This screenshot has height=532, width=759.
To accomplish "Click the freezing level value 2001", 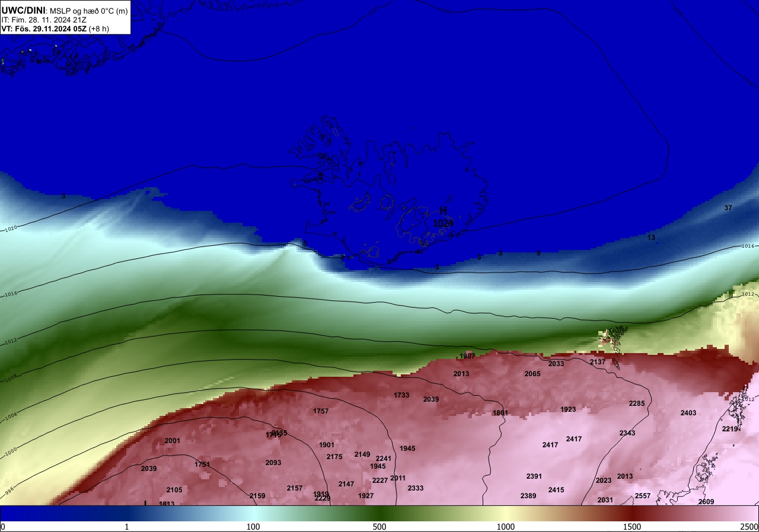I will (173, 441).
